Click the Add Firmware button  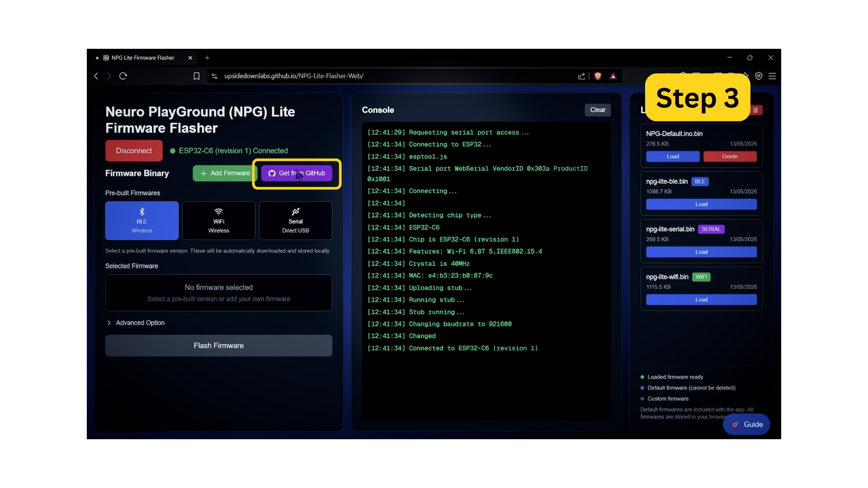coord(225,173)
